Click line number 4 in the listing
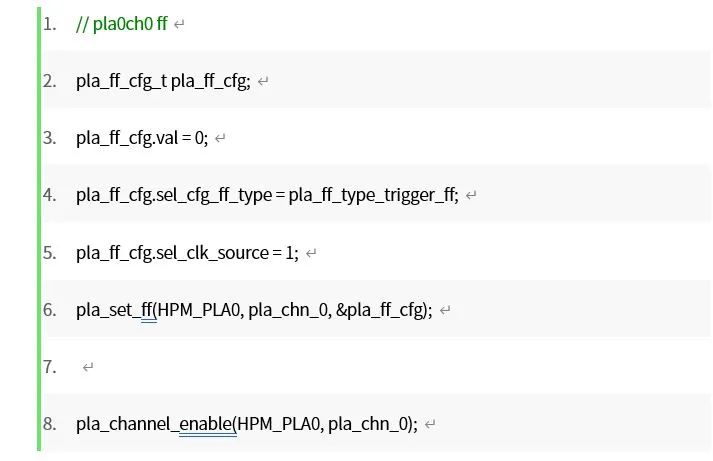The height and width of the screenshot is (461, 713). click(49, 196)
